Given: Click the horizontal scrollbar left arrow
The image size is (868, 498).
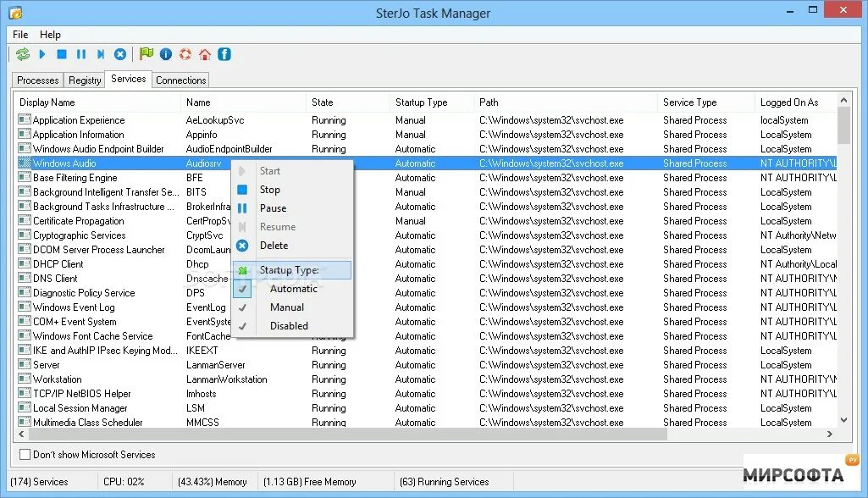Looking at the screenshot, I should point(21,434).
